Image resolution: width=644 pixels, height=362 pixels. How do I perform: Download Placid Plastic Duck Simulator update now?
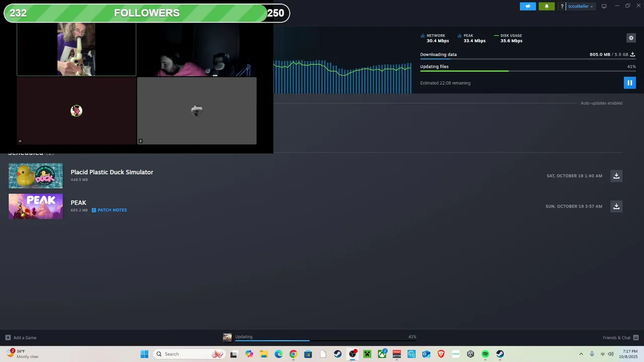click(x=616, y=175)
